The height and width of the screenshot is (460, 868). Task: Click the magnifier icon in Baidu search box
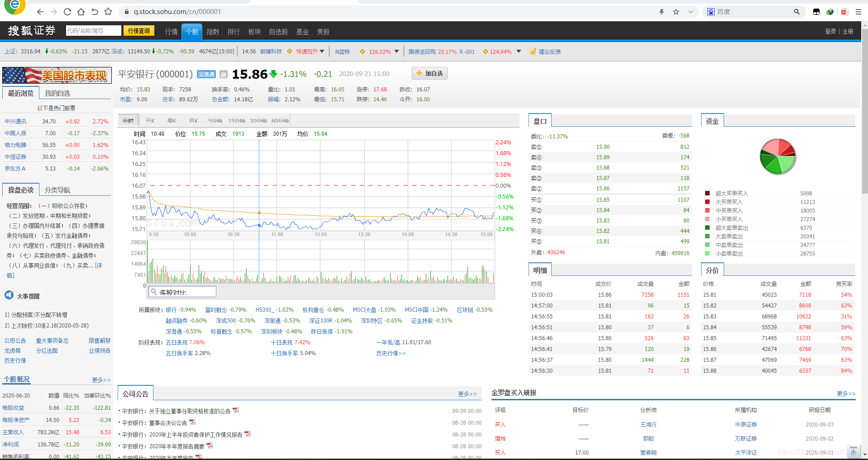[797, 12]
